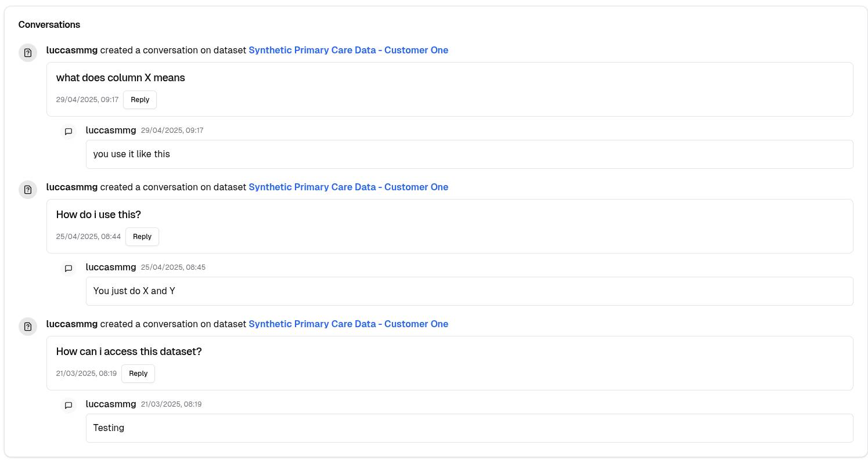Image resolution: width=868 pixels, height=467 pixels.
Task: Click luccasmmg author name on the 'Testing' reply
Action: pos(111,404)
